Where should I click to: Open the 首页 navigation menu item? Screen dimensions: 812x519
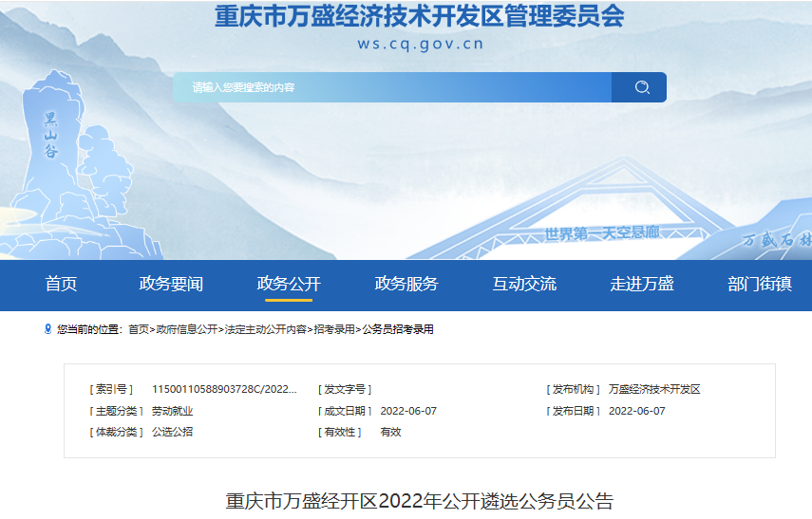61,284
